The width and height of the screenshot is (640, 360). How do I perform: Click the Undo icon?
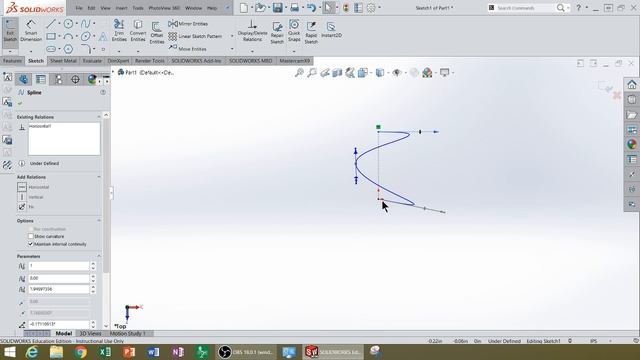coord(311,8)
